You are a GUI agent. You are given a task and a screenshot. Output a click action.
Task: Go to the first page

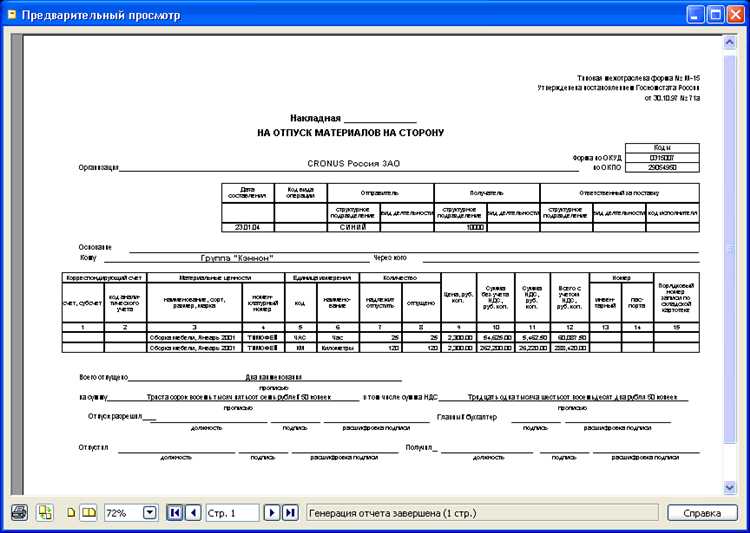[x=175, y=513]
